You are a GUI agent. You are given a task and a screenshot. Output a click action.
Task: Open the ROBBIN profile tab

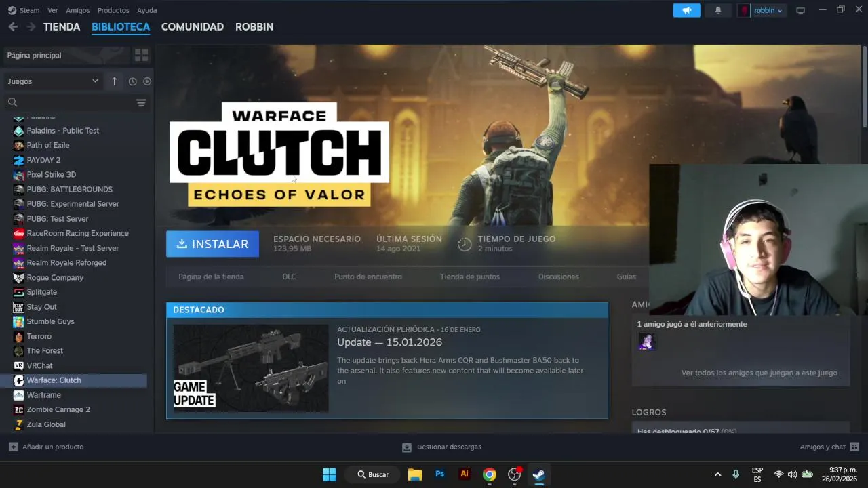254,26
